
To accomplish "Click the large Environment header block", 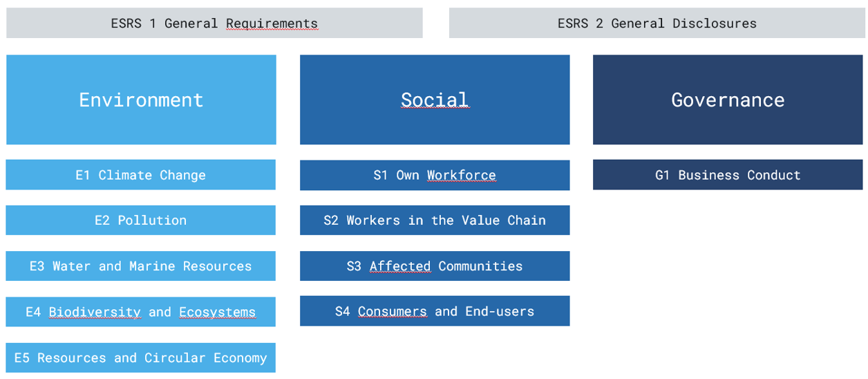I will pos(141,100).
